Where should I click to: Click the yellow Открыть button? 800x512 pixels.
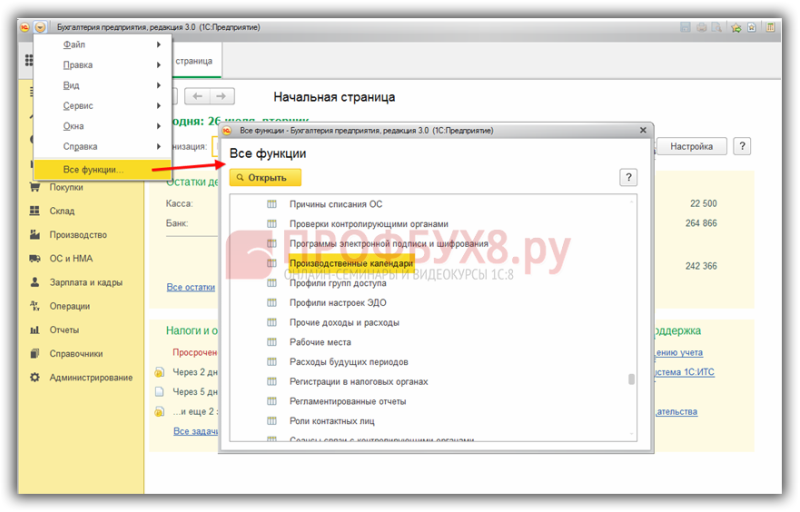pos(265,177)
